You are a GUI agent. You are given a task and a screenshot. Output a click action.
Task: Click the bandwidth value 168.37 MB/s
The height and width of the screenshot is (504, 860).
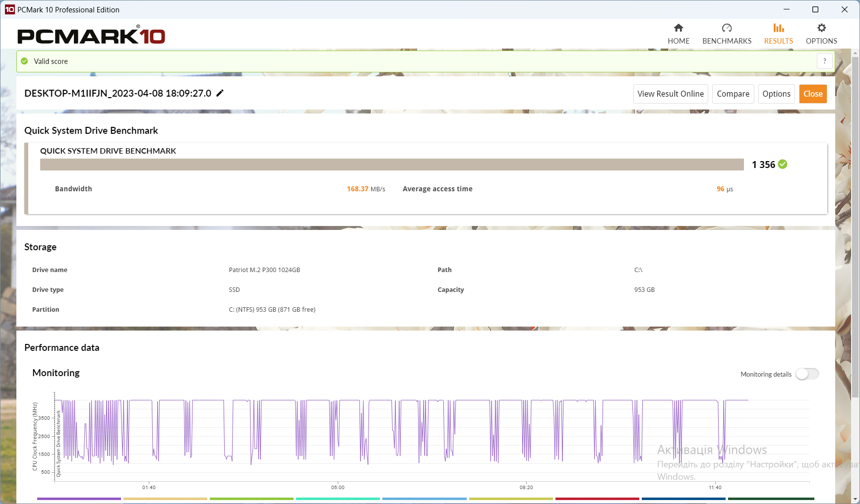click(366, 189)
